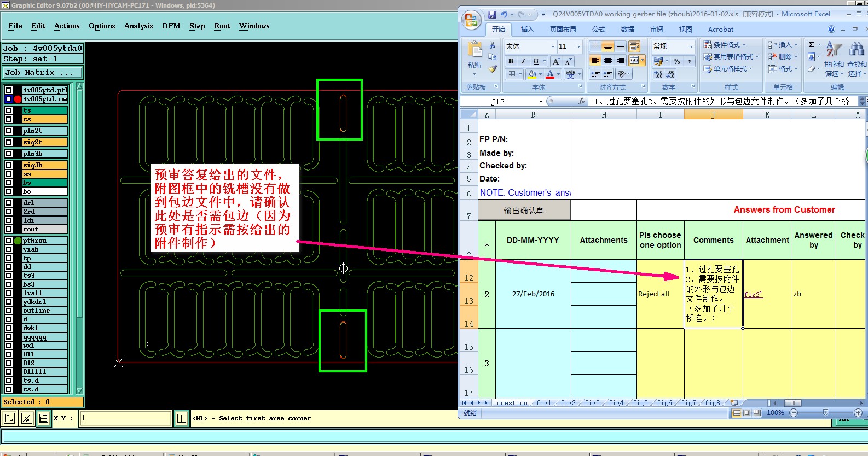Click the Office button in Excel
Image resolution: width=868 pixels, height=456 pixels.
click(471, 20)
